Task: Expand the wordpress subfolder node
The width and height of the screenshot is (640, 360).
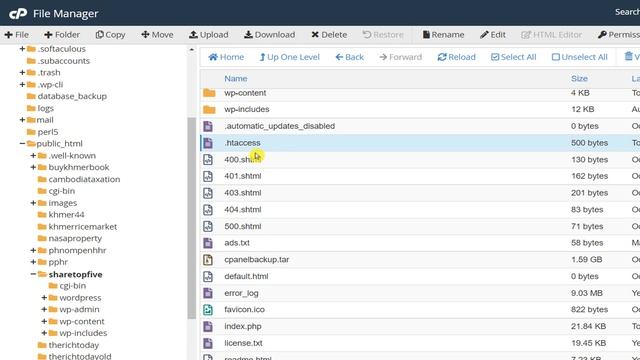Action: click(x=44, y=298)
